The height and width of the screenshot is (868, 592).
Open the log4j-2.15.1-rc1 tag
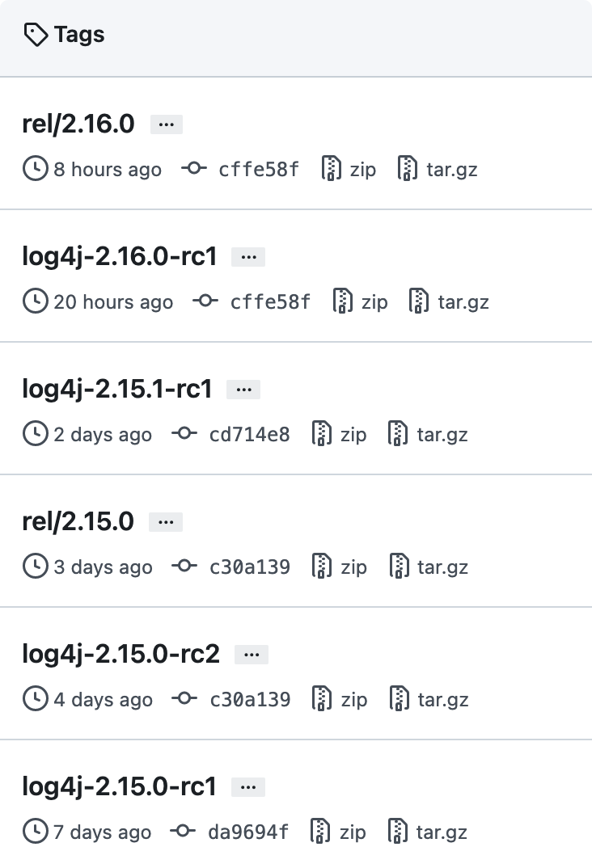117,389
